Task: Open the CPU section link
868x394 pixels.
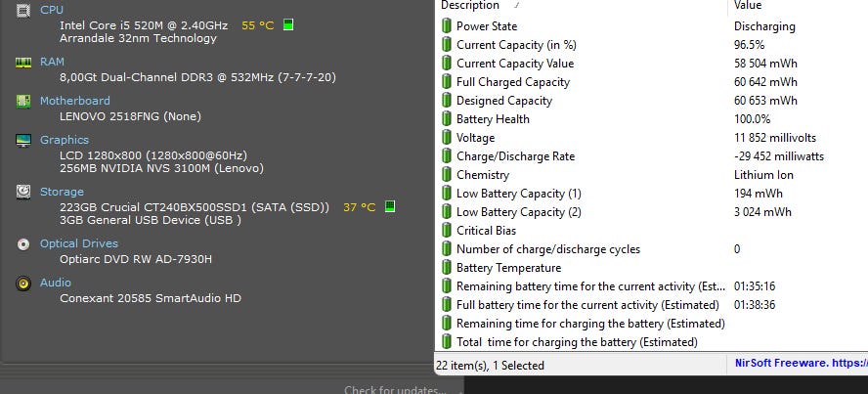Action: (52, 10)
